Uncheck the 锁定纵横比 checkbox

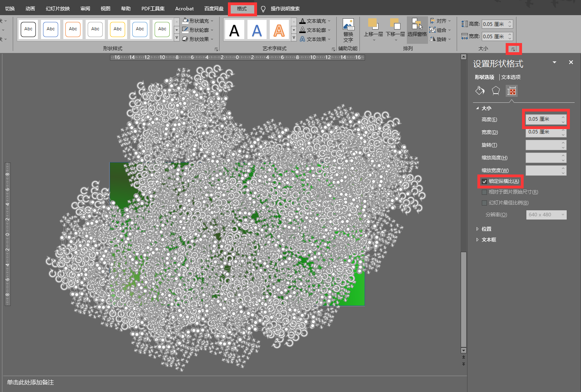(x=484, y=182)
